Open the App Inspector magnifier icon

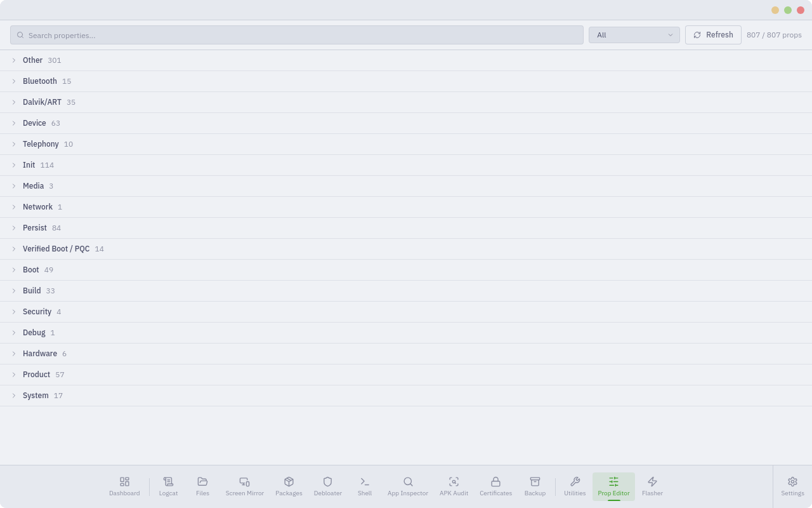(x=408, y=482)
